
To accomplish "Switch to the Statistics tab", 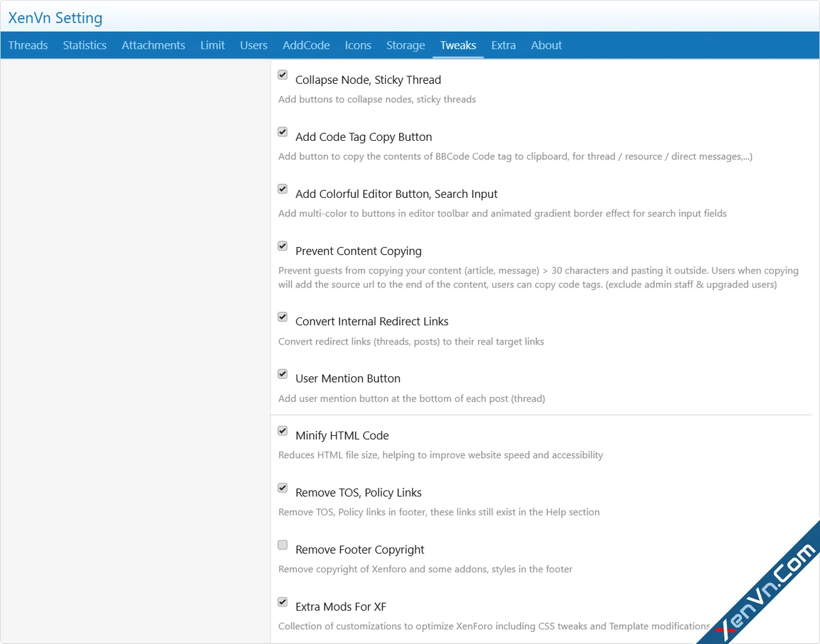I will [85, 45].
